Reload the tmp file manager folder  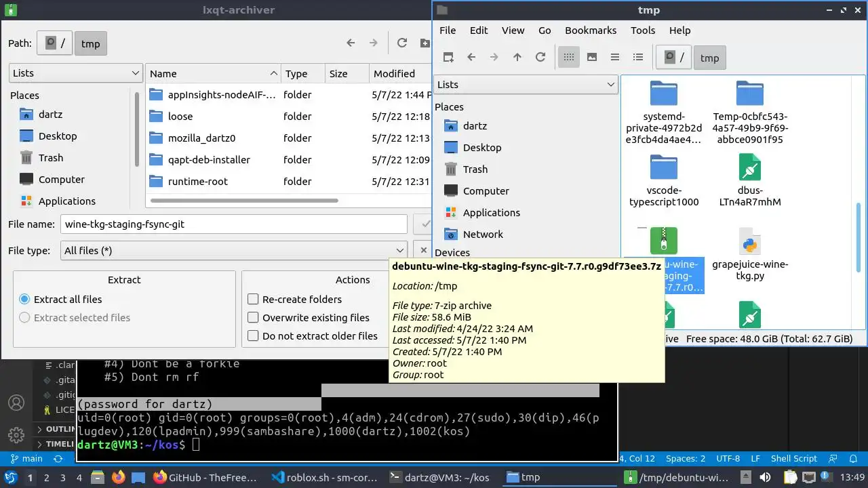(x=540, y=58)
